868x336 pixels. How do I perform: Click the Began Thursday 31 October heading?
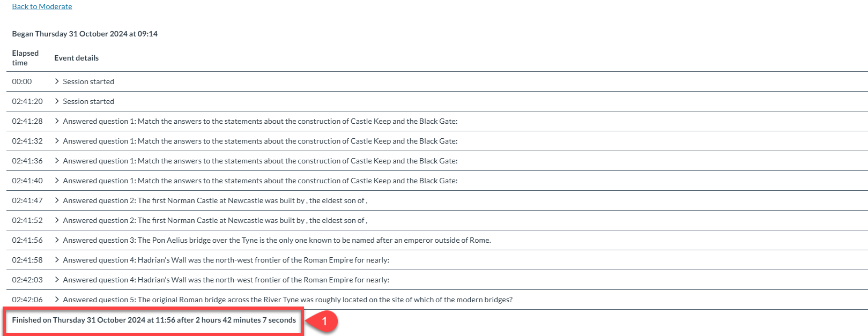85,34
